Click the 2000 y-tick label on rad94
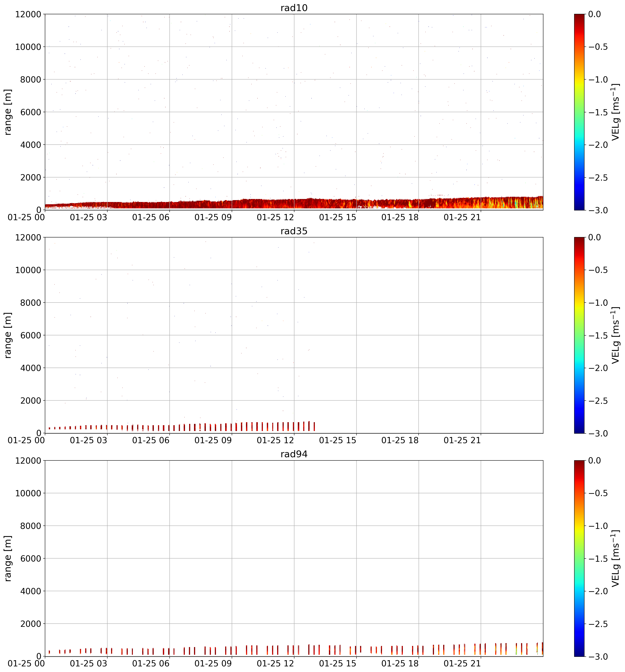 pos(30,624)
